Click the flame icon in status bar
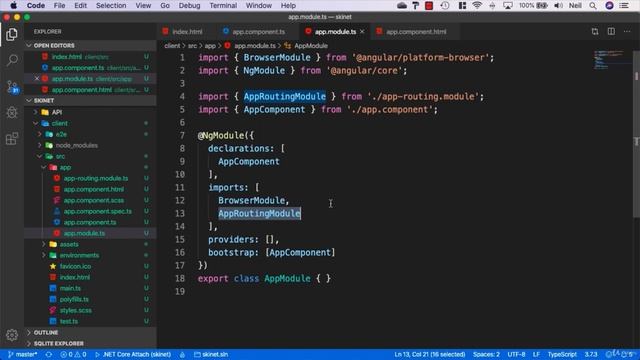This screenshot has height=360, width=640. tap(182, 354)
